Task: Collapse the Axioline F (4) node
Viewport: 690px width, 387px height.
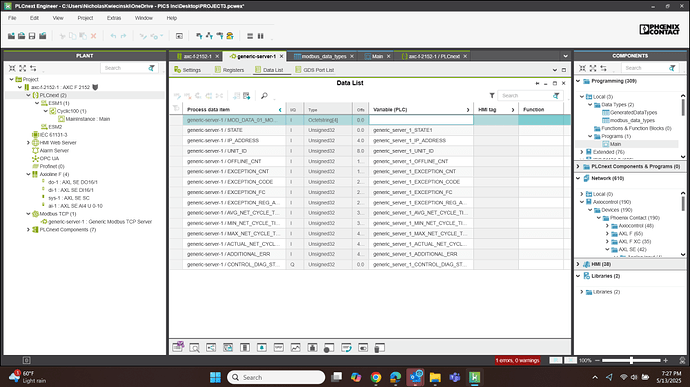Action: point(28,174)
